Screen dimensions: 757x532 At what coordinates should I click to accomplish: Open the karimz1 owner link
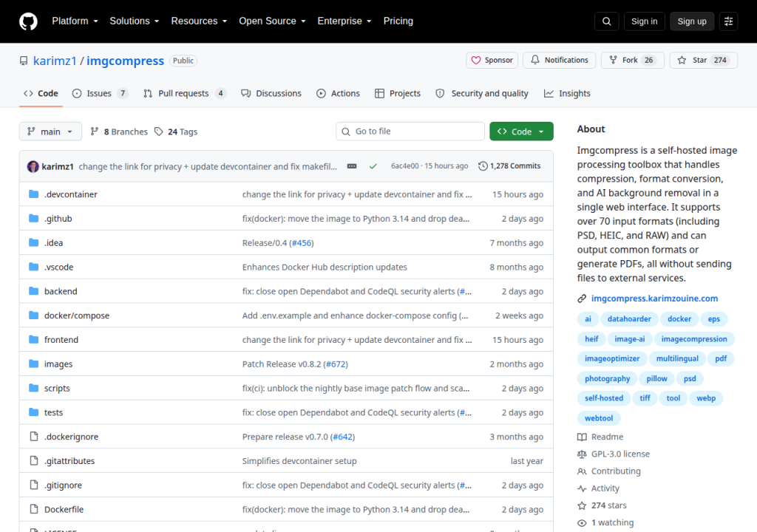pyautogui.click(x=55, y=61)
